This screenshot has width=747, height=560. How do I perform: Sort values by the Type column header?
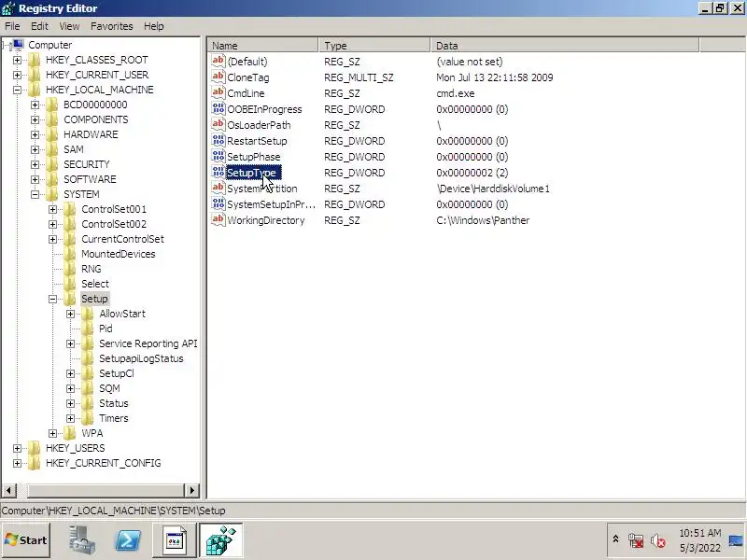[x=374, y=46]
